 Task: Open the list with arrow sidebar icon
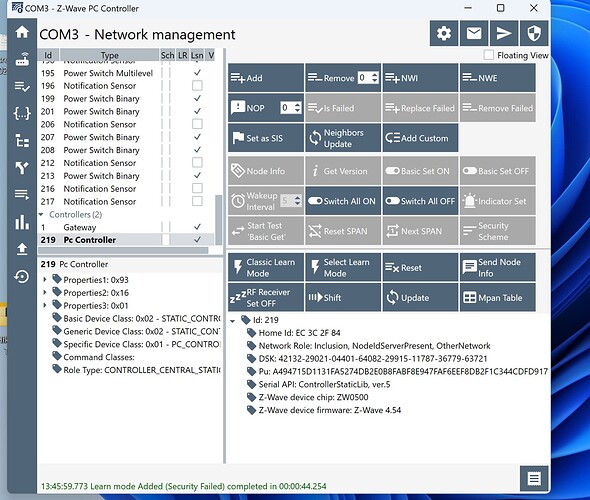pos(22,195)
